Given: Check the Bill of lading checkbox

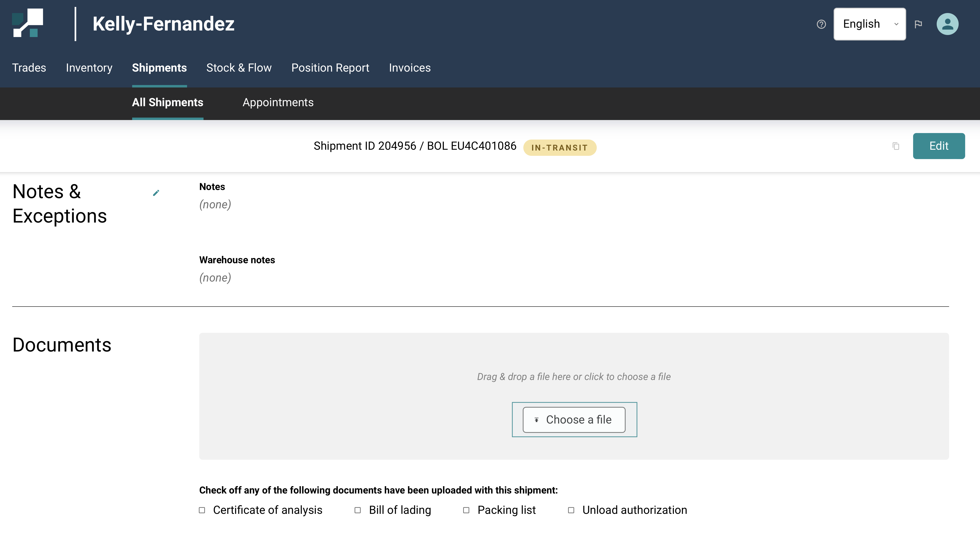Looking at the screenshot, I should tap(358, 510).
